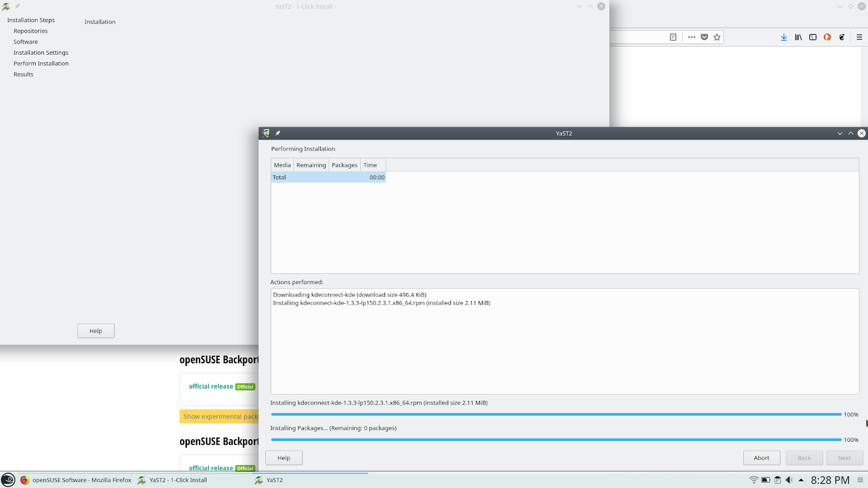Click the Installing Packages overall progress bar

[556, 440]
